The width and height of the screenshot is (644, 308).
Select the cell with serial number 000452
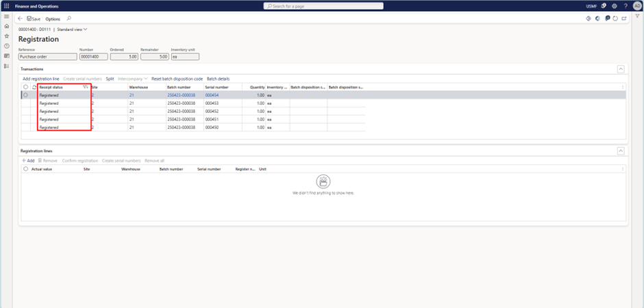tap(223, 111)
